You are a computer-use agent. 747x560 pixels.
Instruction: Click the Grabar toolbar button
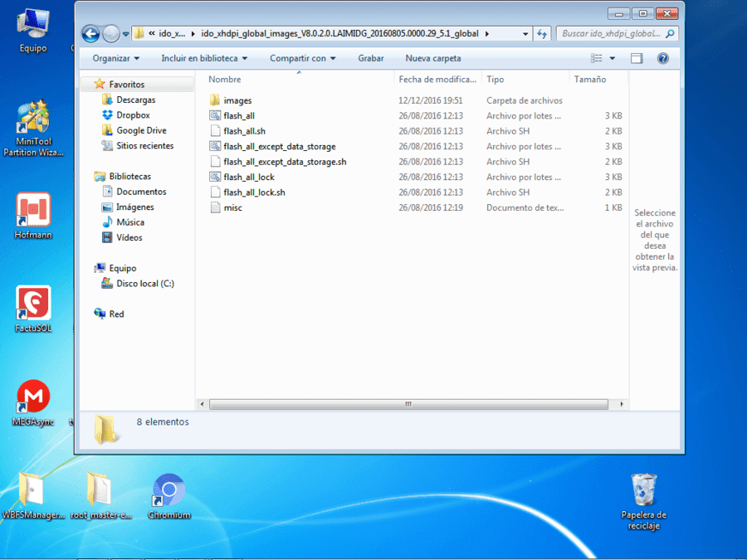[x=371, y=58]
